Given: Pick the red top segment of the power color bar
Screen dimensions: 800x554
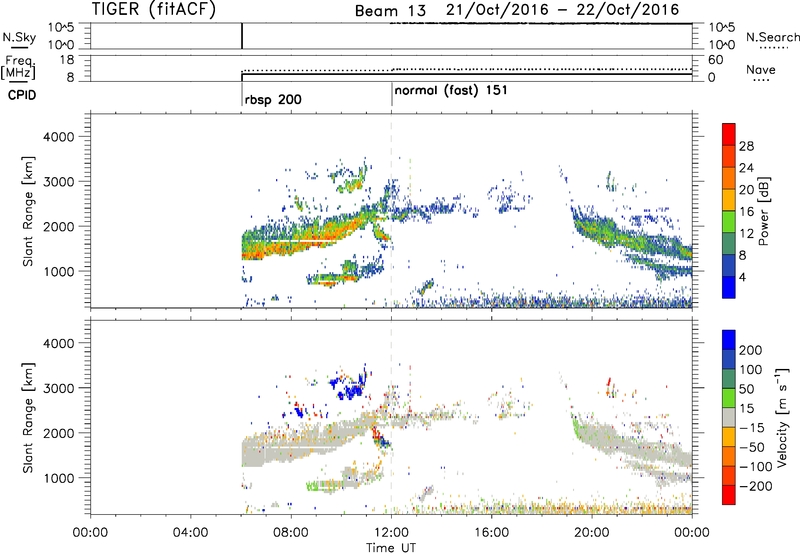Looking at the screenshot, I should (x=729, y=135).
